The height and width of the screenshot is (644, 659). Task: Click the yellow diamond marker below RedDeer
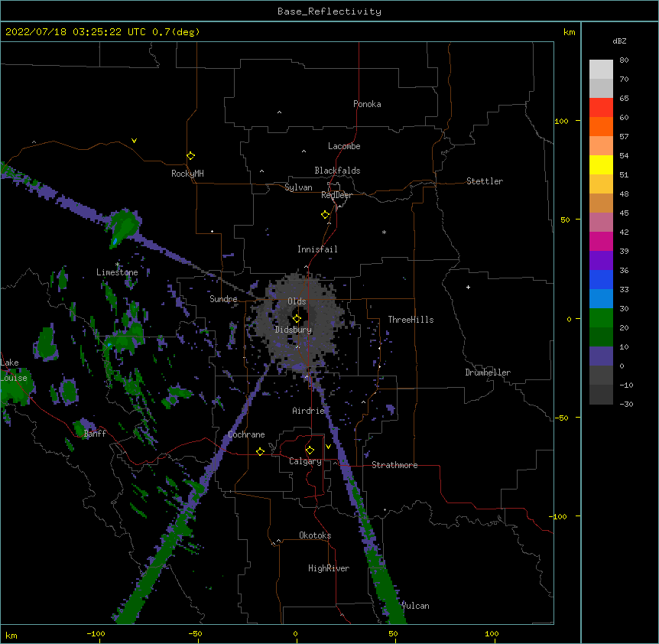325,215
